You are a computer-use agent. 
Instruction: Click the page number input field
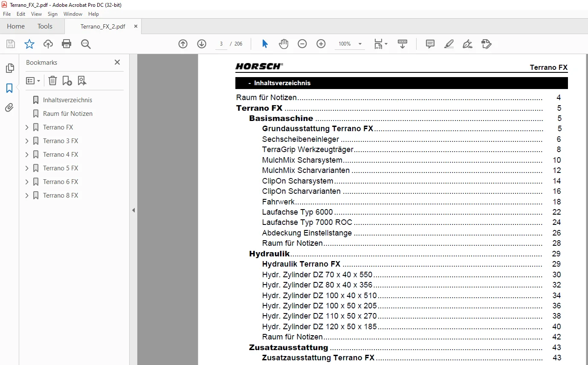coord(221,44)
